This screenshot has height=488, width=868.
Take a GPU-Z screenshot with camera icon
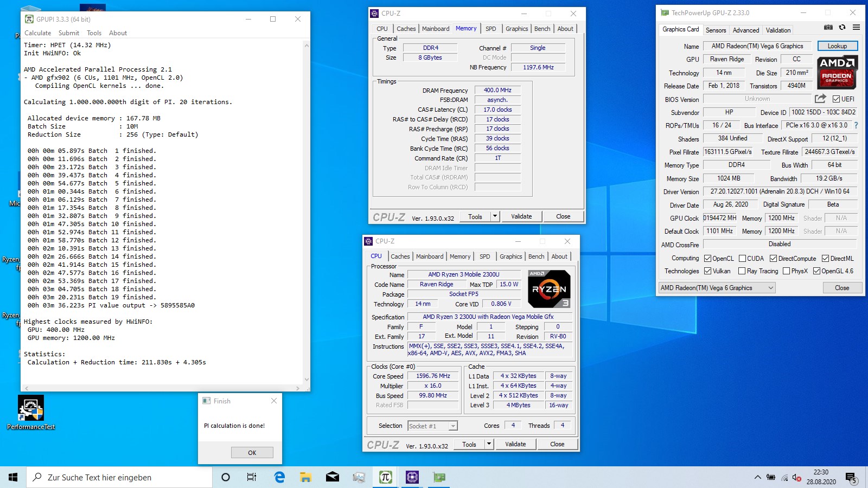[x=828, y=27]
